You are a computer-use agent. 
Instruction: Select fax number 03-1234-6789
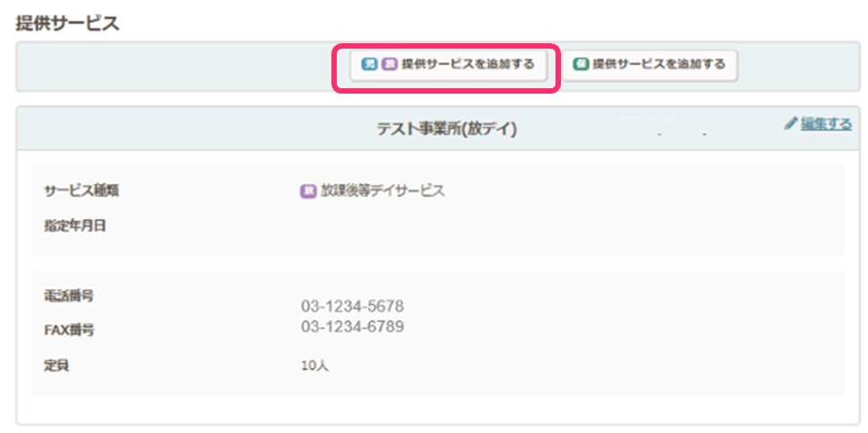point(352,326)
